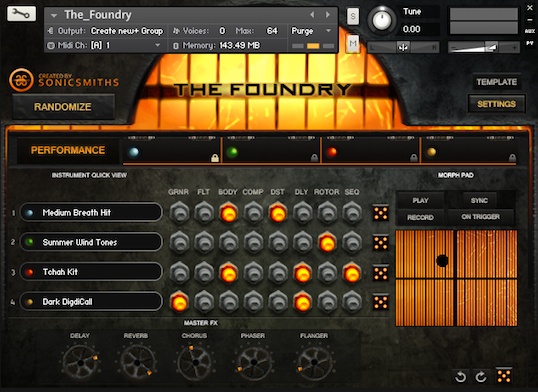Click the master CHORUS wheel knob
This screenshot has width=538, height=392.
[x=195, y=362]
